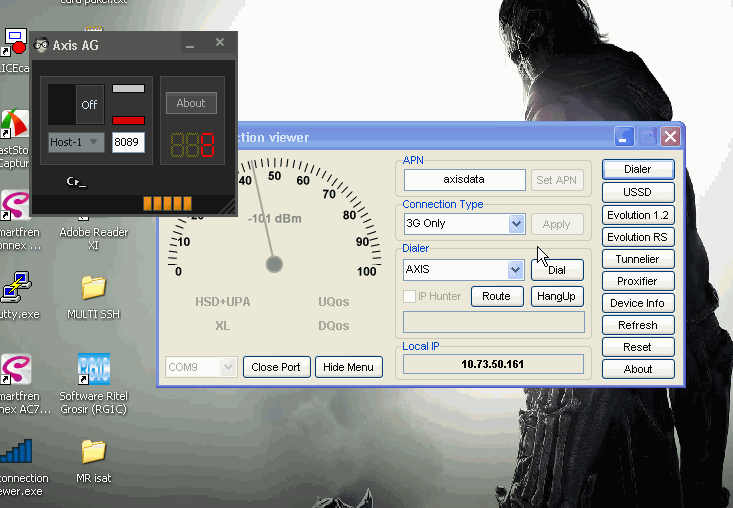This screenshot has height=508, width=733.
Task: Open Proxifier from side menu
Action: pos(638,281)
